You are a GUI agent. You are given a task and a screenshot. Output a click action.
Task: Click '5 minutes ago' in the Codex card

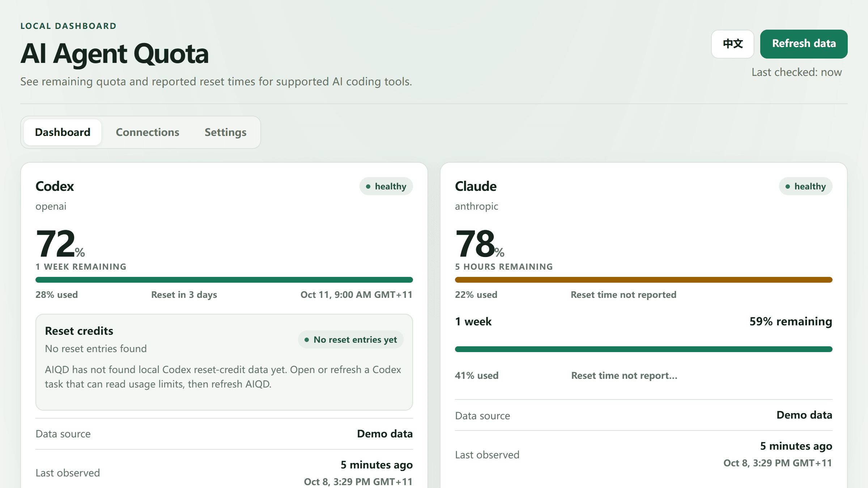point(376,465)
